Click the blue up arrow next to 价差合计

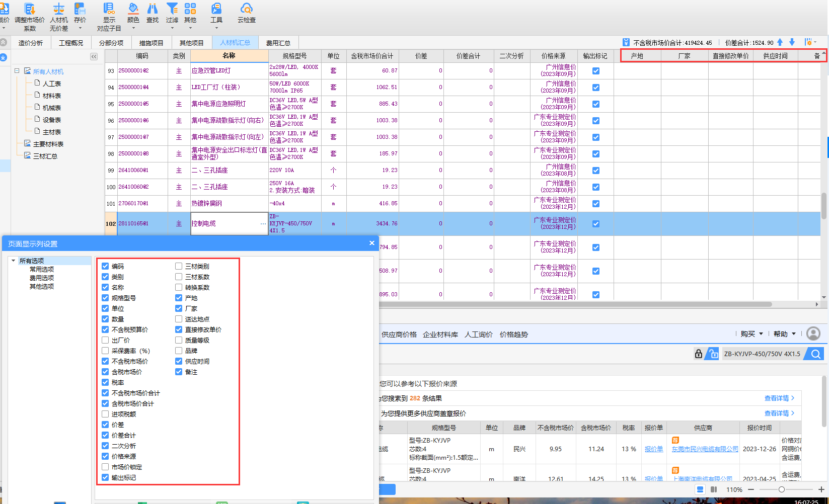(x=780, y=42)
